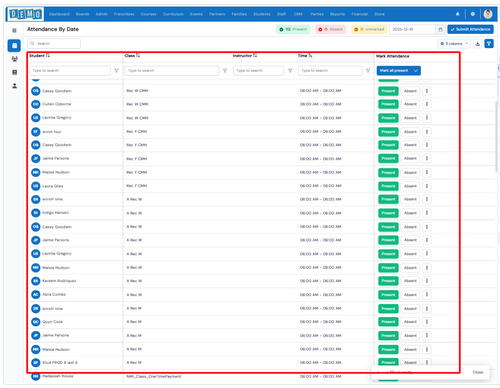Open the Students menu item
Image resolution: width=500 pixels, height=388 pixels.
point(262,14)
